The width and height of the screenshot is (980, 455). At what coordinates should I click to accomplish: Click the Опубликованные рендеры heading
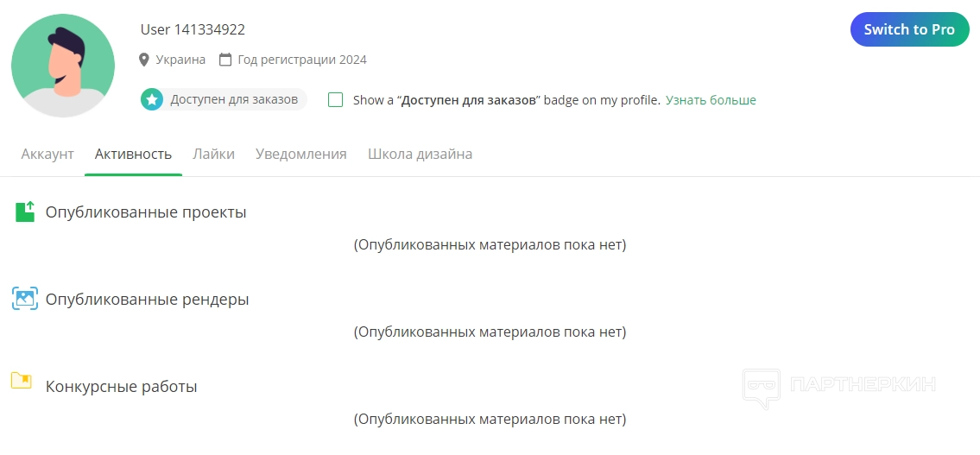pyautogui.click(x=147, y=300)
